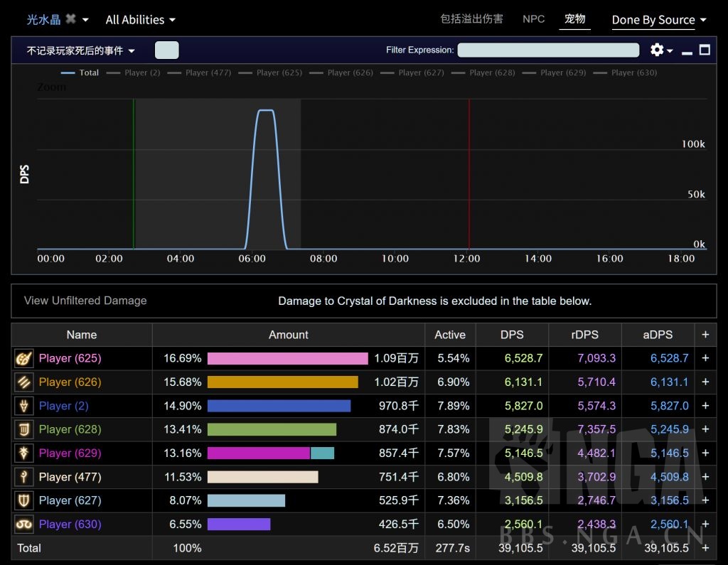Viewport: 728px width, 565px height.
Task: Toggle Player (477) series in chart legend
Action: click(208, 72)
